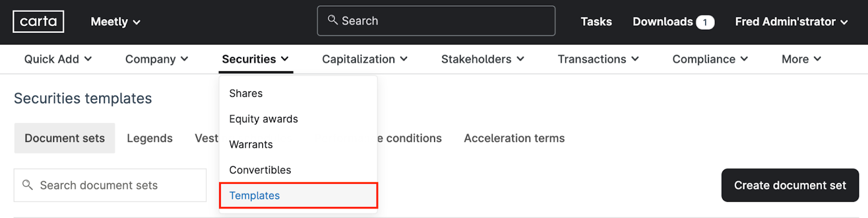Screen dimensions: 868x218
Task: Focus the Search document sets field
Action: 110,185
